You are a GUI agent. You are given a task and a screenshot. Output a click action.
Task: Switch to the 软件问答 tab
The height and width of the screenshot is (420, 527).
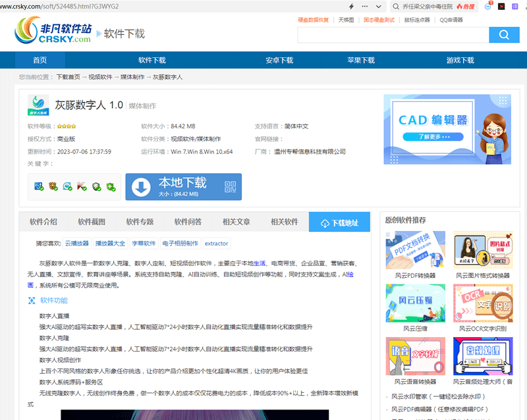point(188,222)
